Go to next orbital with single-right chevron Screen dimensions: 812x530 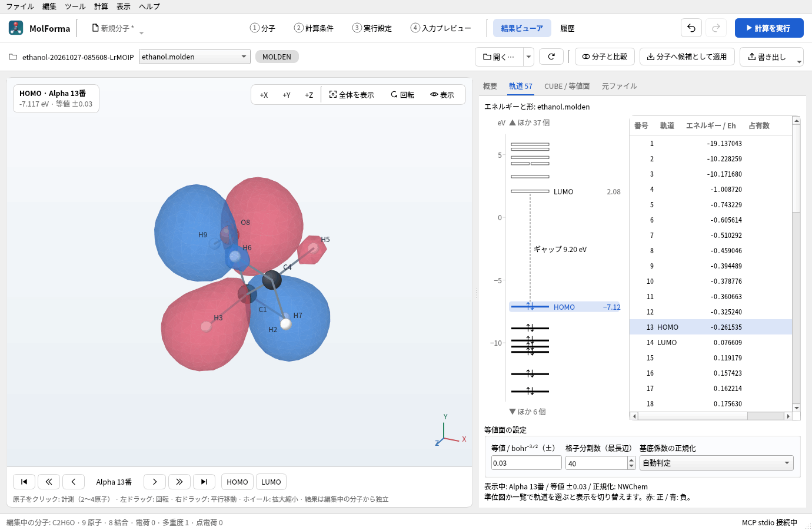pos(155,482)
